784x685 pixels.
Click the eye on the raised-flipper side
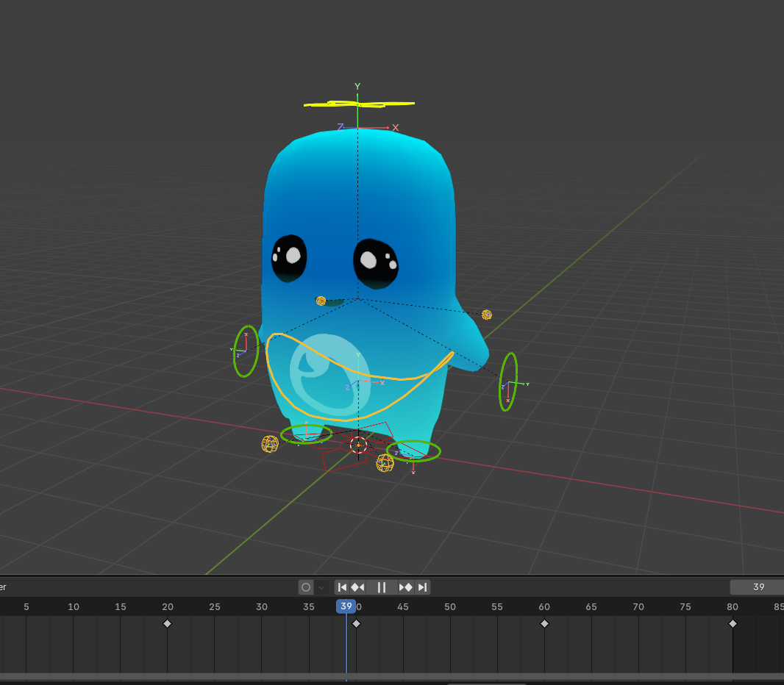click(x=376, y=264)
